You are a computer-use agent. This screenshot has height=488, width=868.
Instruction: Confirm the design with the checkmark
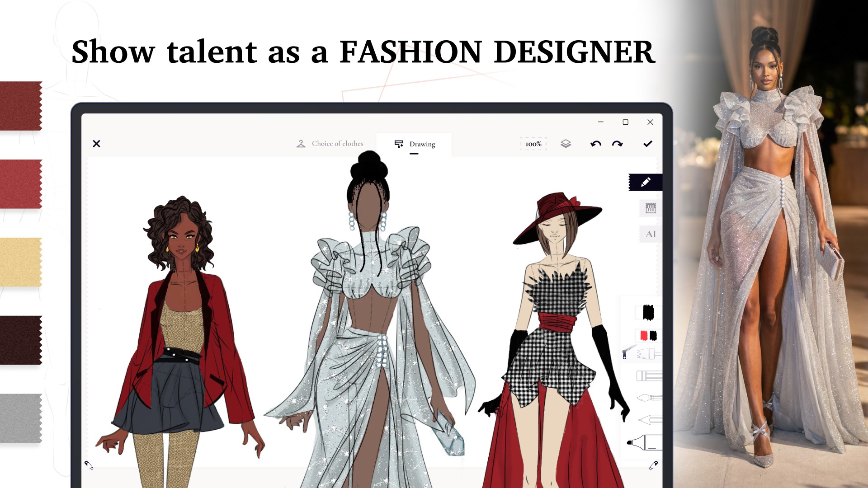coord(648,144)
